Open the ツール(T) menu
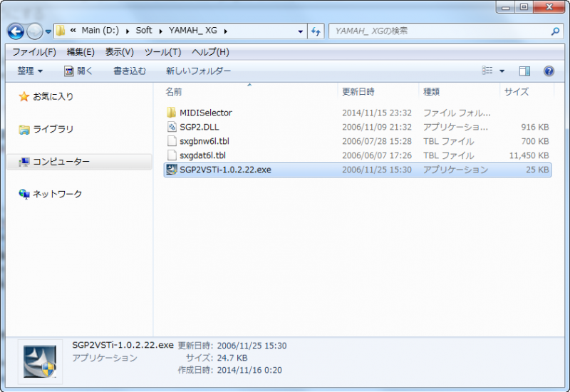The image size is (570, 392). pyautogui.click(x=162, y=52)
